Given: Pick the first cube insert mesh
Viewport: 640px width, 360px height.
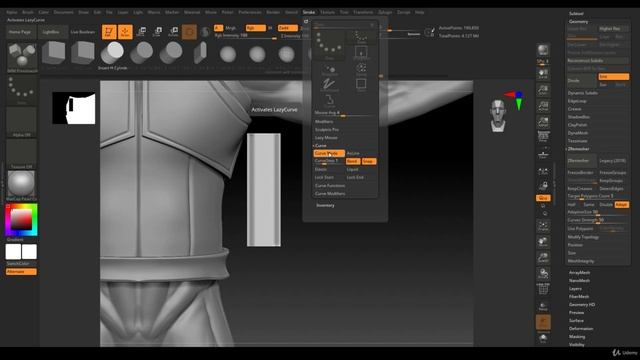Looking at the screenshot, I should coord(53,53).
